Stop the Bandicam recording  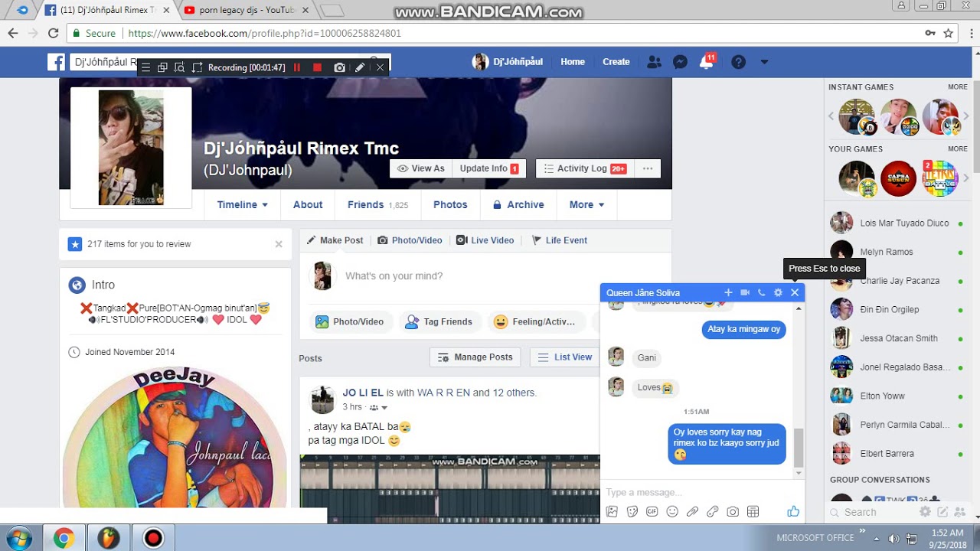click(x=318, y=67)
